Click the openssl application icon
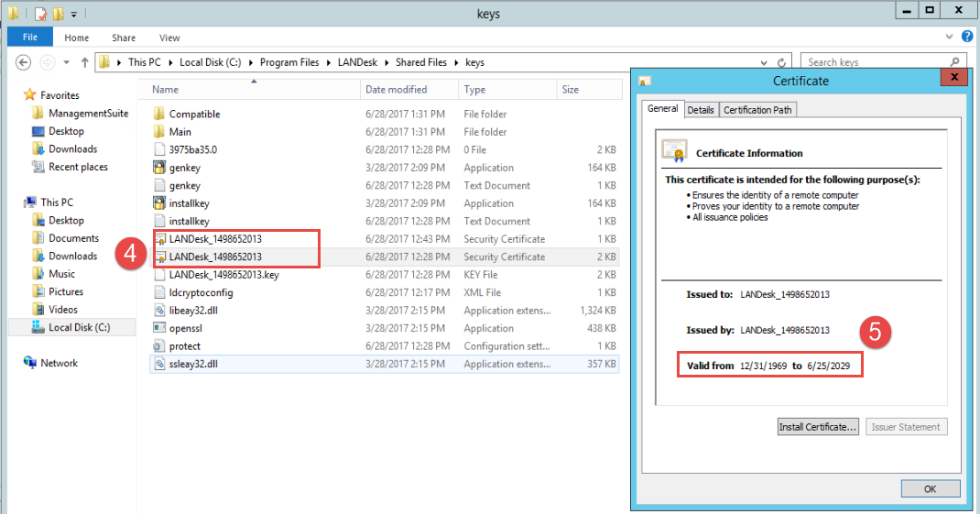Image resolution: width=980 pixels, height=514 pixels. click(158, 328)
